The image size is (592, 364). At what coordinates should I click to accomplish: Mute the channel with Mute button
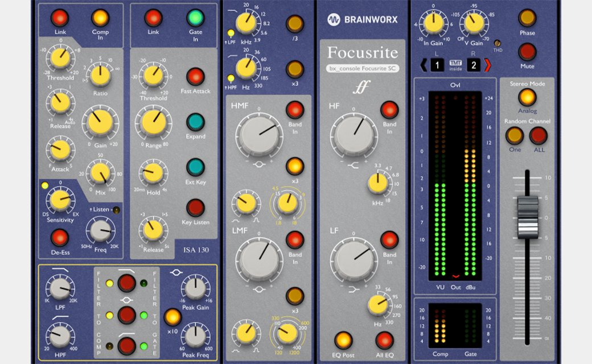tap(527, 52)
